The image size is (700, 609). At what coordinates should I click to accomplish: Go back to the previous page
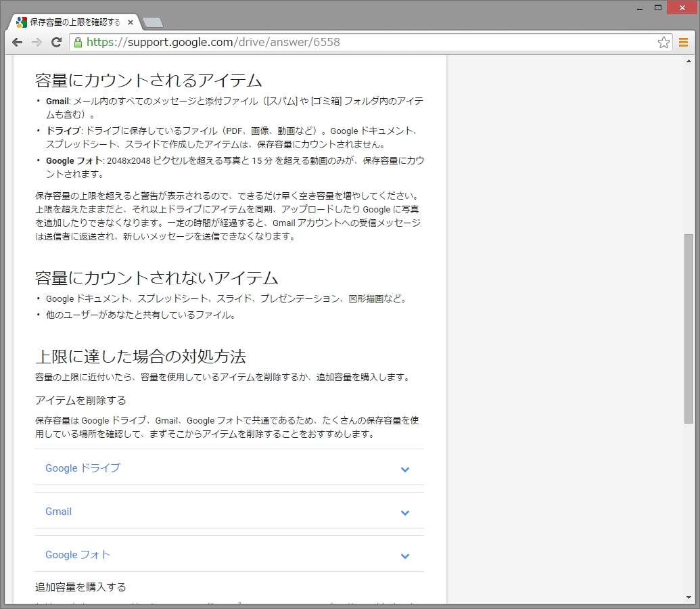(x=18, y=43)
